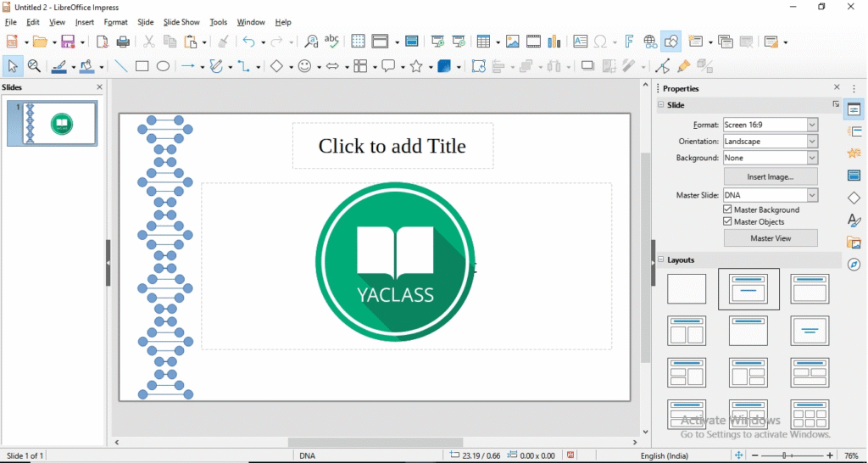Viewport: 868px width, 463px height.
Task: Click the zoom slider in status bar
Action: (x=792, y=455)
